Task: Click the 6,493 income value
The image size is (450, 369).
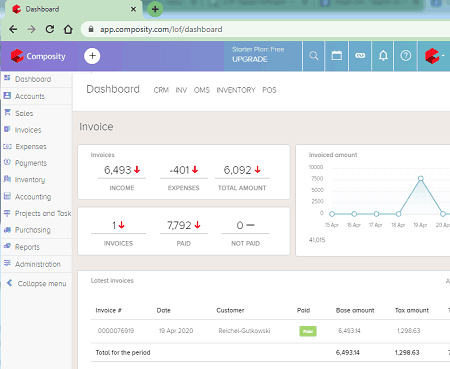Action: point(118,170)
